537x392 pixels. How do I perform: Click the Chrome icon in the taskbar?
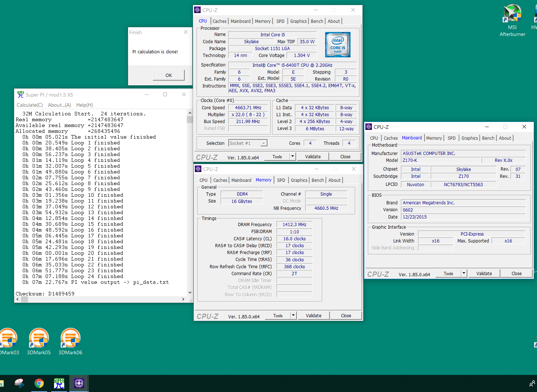(39, 383)
